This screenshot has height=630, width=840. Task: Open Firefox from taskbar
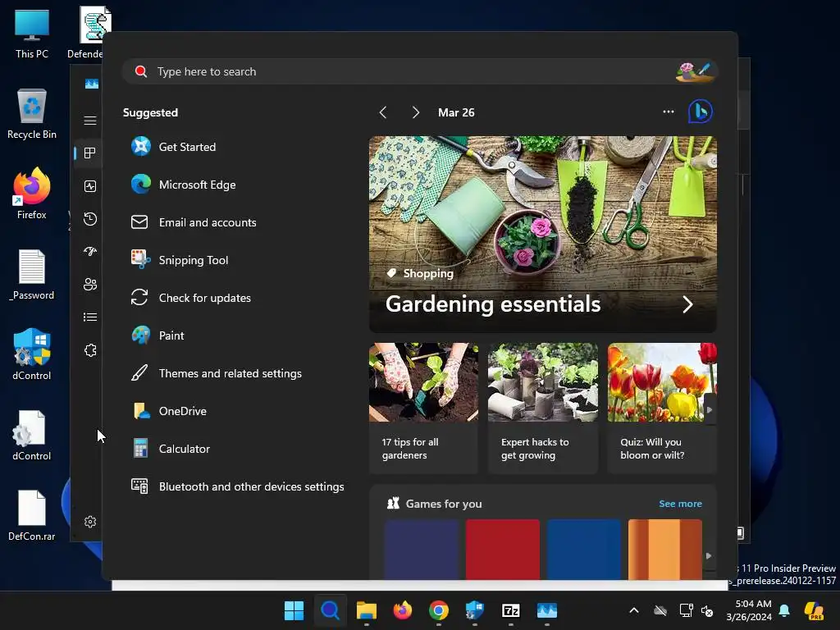point(402,610)
